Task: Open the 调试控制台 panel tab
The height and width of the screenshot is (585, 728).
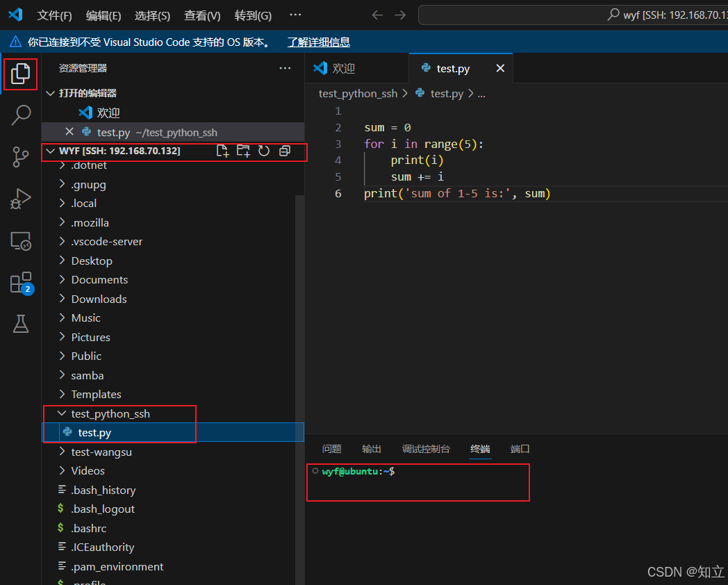Action: tap(426, 449)
